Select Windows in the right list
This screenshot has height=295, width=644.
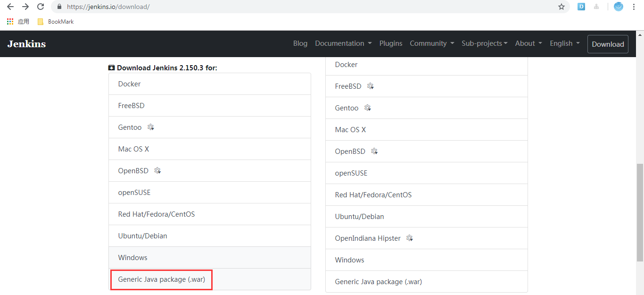pos(427,260)
